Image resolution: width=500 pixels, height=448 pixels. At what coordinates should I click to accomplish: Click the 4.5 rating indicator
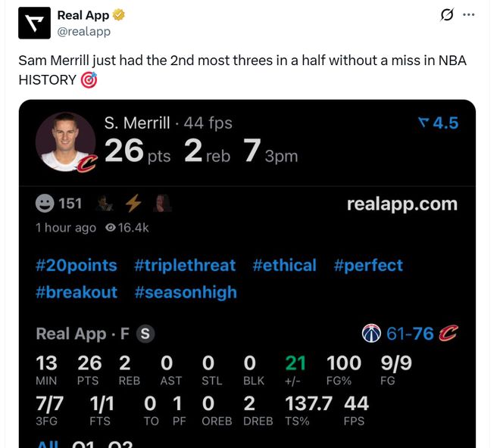pyautogui.click(x=438, y=123)
